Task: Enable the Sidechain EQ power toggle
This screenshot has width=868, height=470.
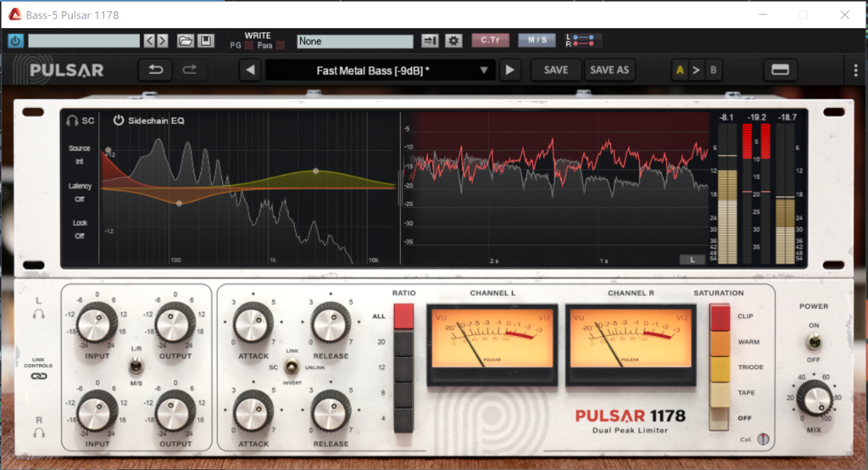Action: click(119, 120)
